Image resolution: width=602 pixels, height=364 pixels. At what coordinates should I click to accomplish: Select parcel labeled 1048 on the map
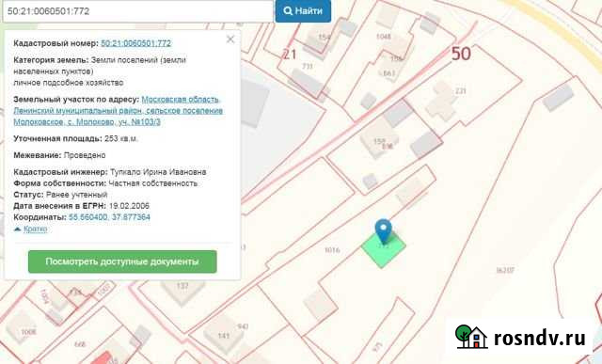pyautogui.click(x=383, y=37)
